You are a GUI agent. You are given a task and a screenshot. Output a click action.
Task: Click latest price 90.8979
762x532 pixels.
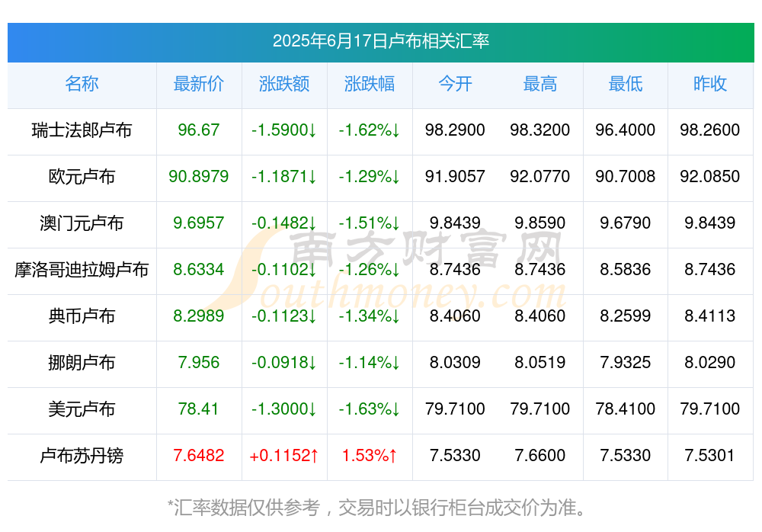[199, 176]
